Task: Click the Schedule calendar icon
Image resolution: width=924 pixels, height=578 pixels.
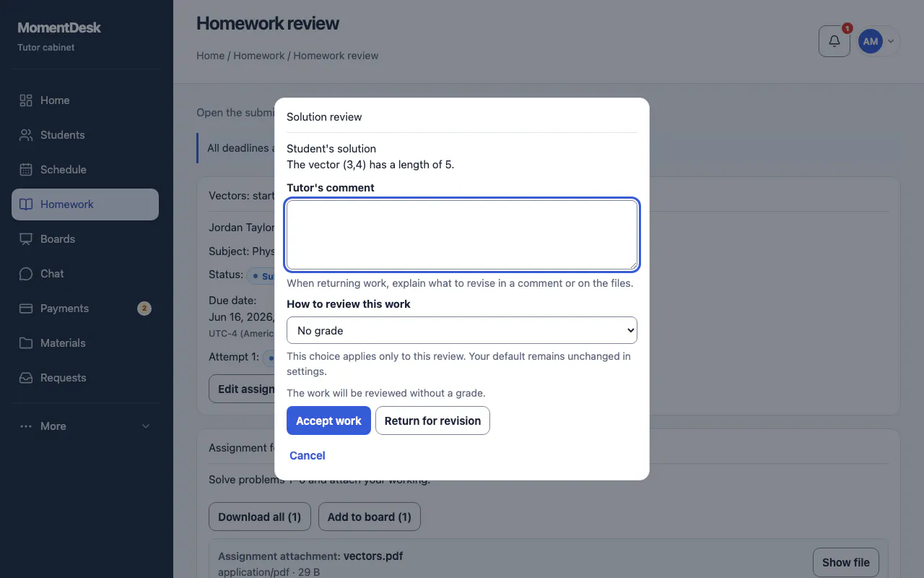Action: tap(26, 170)
